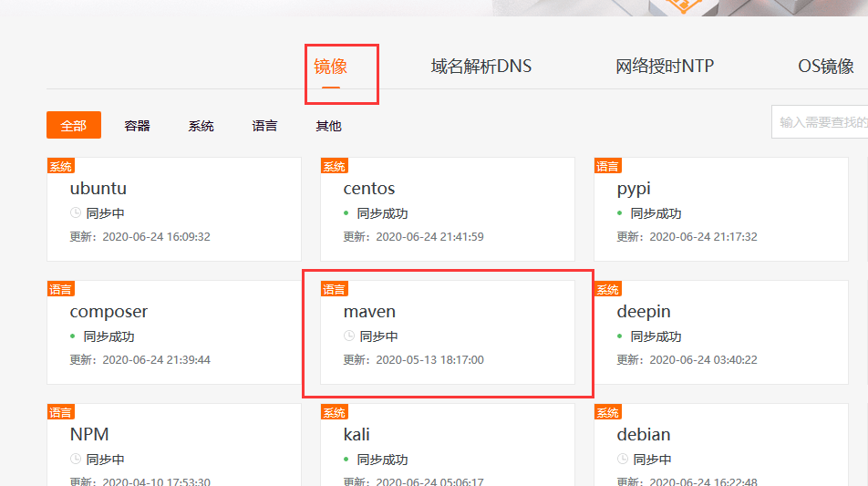This screenshot has width=868, height=486.
Task: Click the clock sync icon on ubuntu
Action: click(76, 212)
